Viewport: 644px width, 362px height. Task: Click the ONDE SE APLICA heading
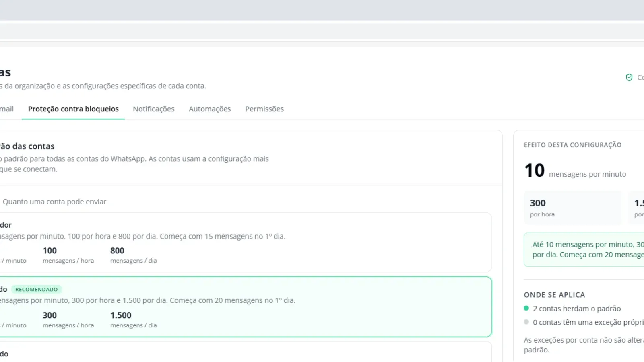554,295
